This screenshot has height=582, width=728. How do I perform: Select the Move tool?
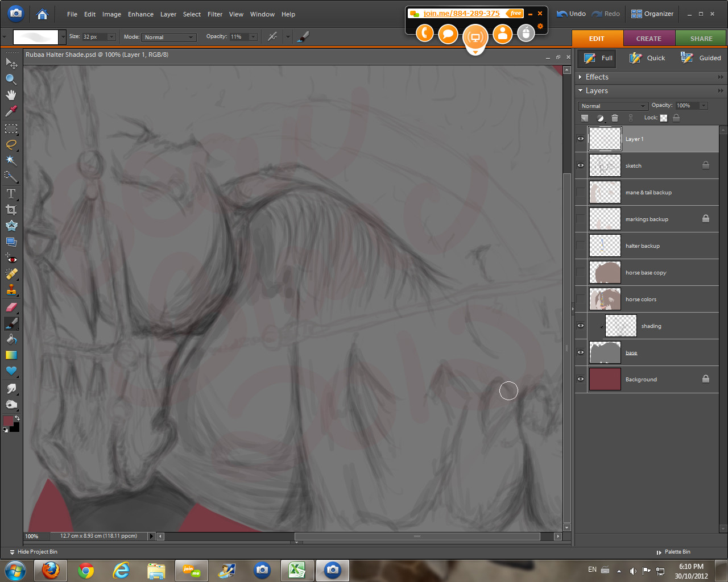pyautogui.click(x=11, y=63)
